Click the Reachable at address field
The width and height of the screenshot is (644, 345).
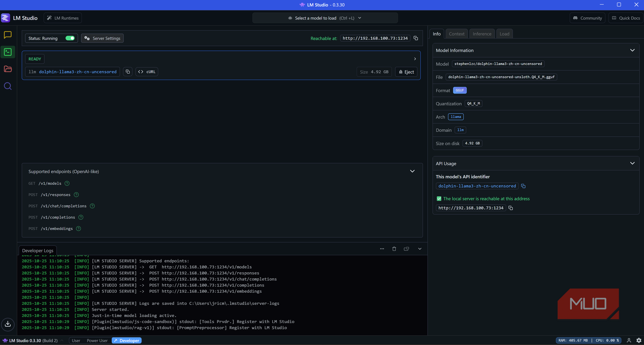[x=375, y=38]
